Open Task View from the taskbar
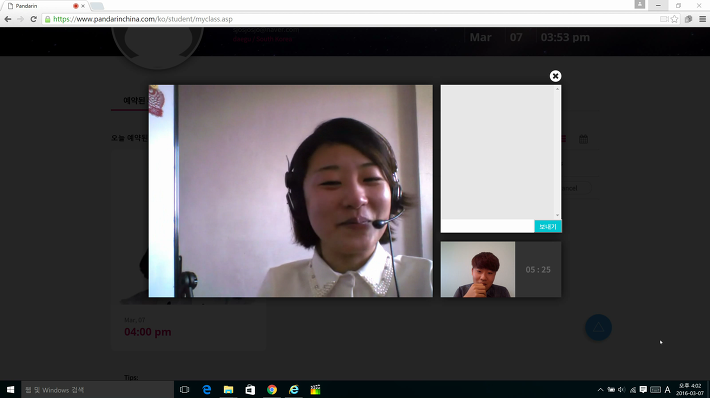Image resolution: width=710 pixels, height=398 pixels. tap(184, 389)
